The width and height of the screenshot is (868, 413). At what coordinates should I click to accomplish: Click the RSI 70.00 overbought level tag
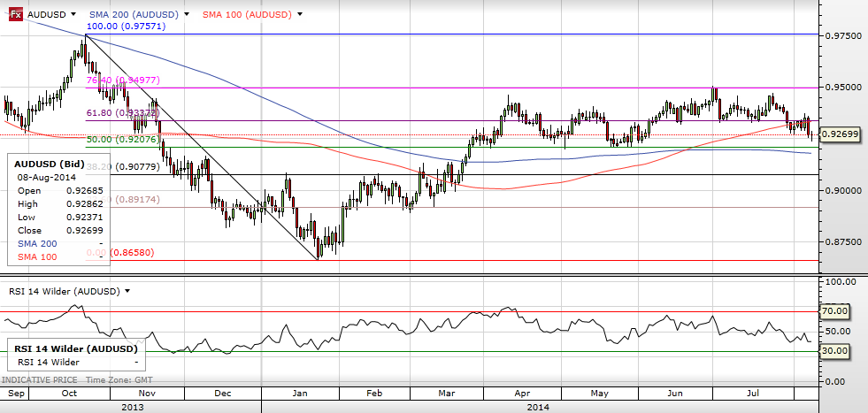click(x=836, y=311)
